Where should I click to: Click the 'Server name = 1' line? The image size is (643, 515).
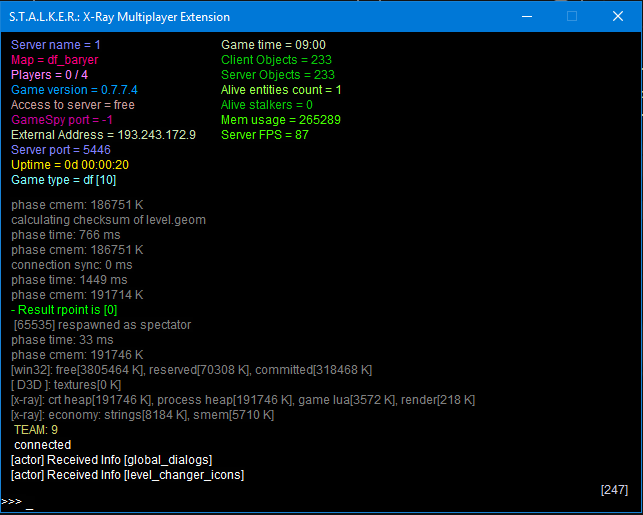(56, 45)
